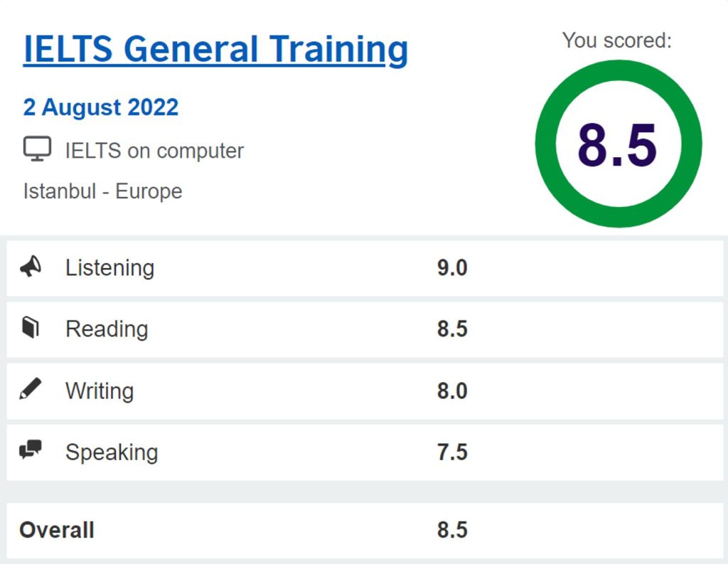Click the Writing 8.0 score
Viewport: 728px width, 564px height.
(x=452, y=390)
